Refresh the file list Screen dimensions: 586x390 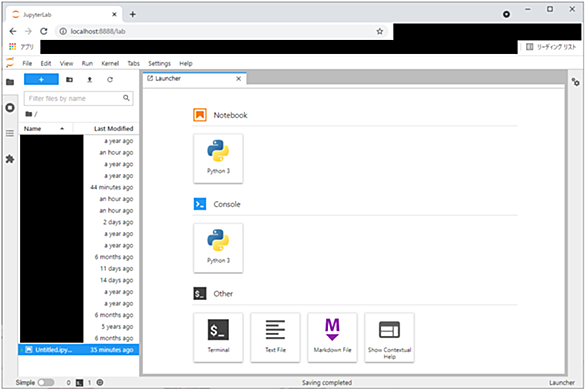(x=110, y=80)
